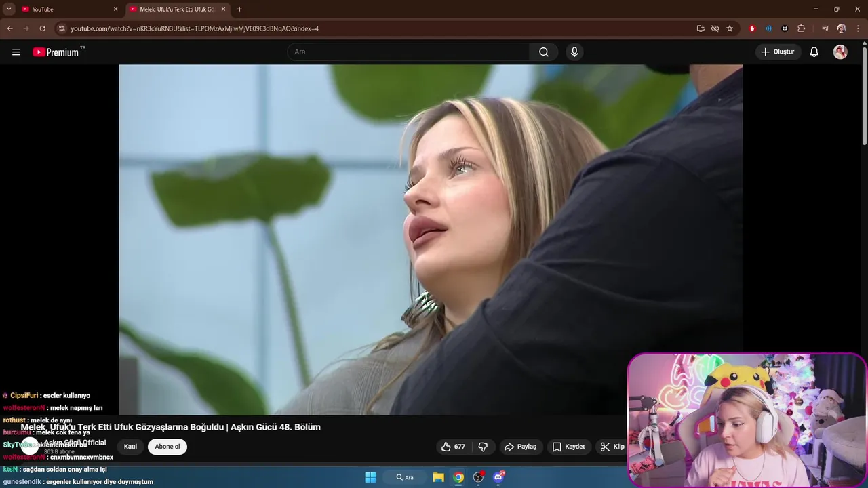868x488 pixels.
Task: View site information icon in address bar
Action: click(62, 28)
